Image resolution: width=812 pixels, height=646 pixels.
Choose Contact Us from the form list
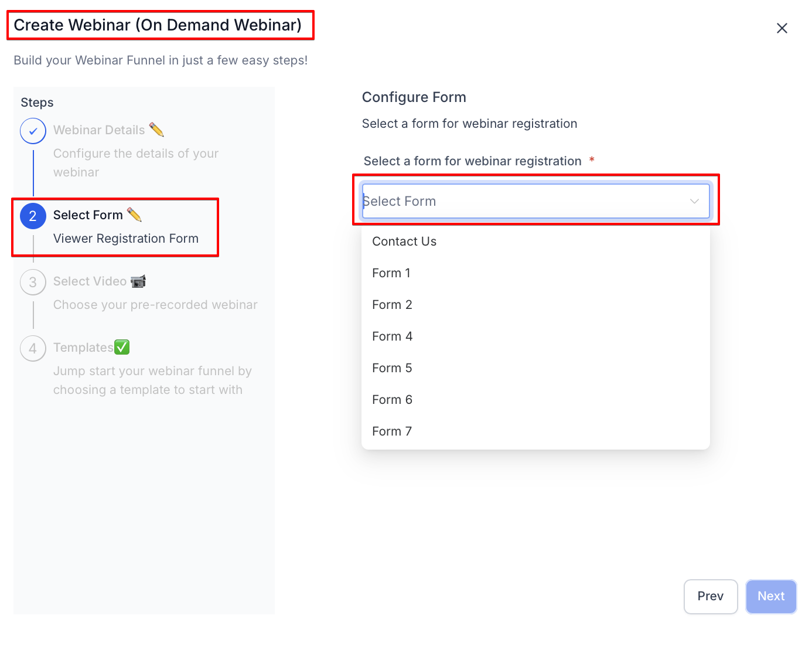click(x=404, y=242)
